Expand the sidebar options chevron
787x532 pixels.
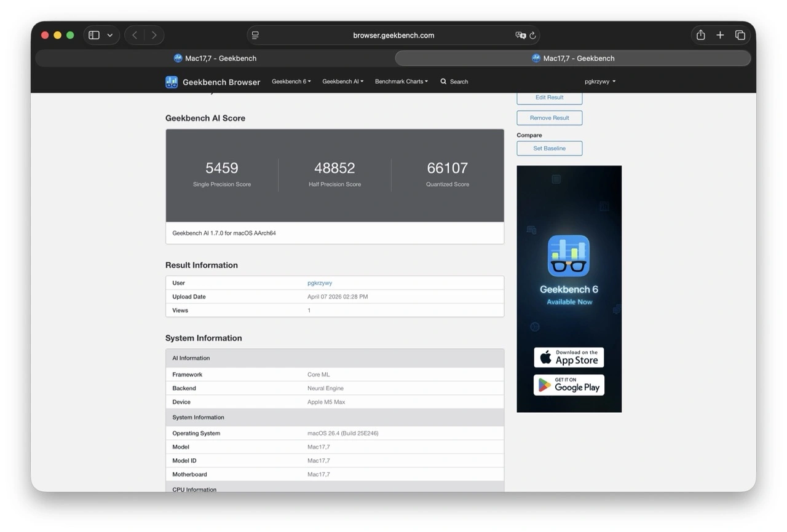(110, 36)
